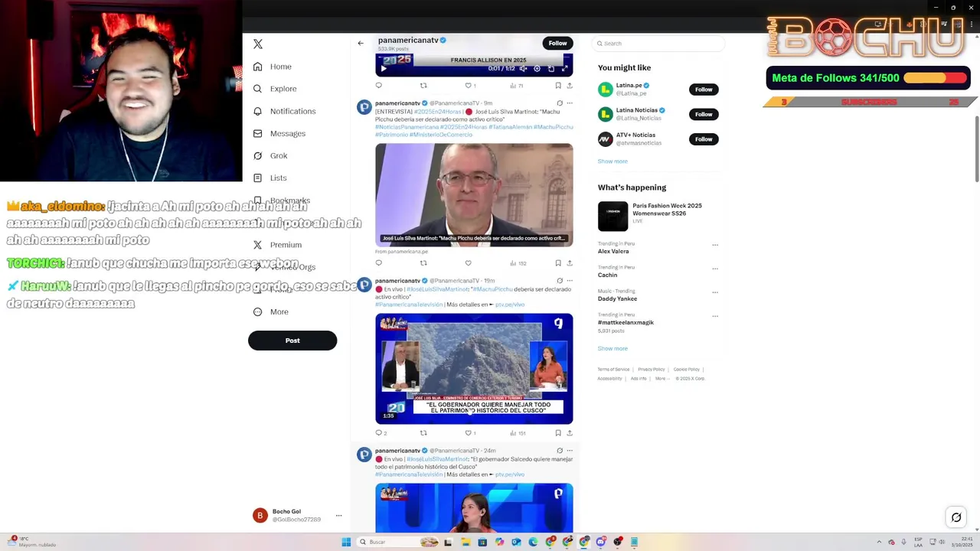Open the Windows Start menu
Image resolution: width=980 pixels, height=551 pixels.
click(346, 542)
